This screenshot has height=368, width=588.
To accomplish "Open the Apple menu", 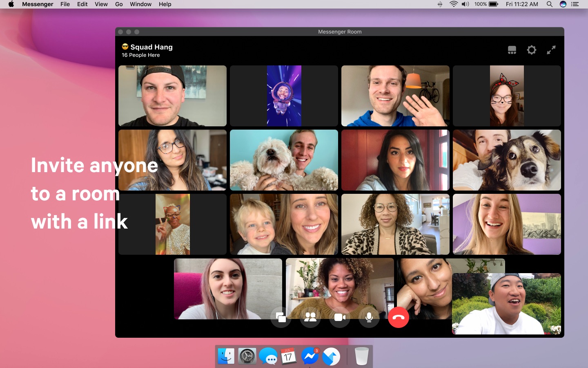I will [11, 4].
